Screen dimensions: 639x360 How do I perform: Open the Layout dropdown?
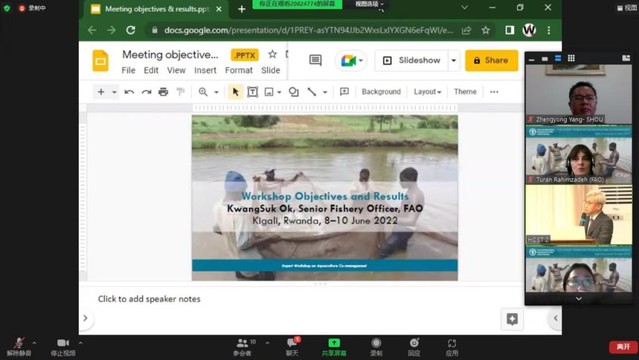[427, 92]
